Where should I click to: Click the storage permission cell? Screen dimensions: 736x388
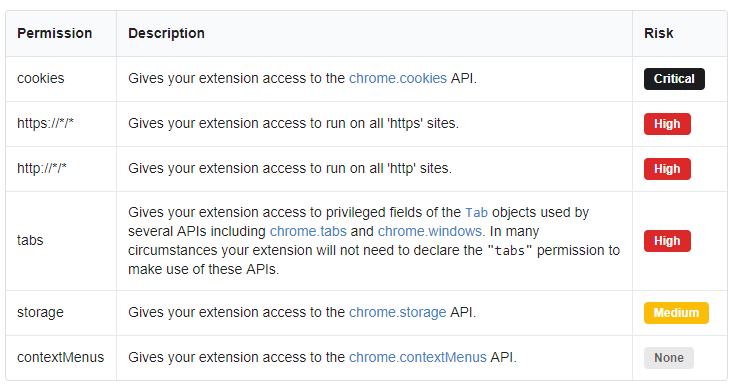click(61, 313)
